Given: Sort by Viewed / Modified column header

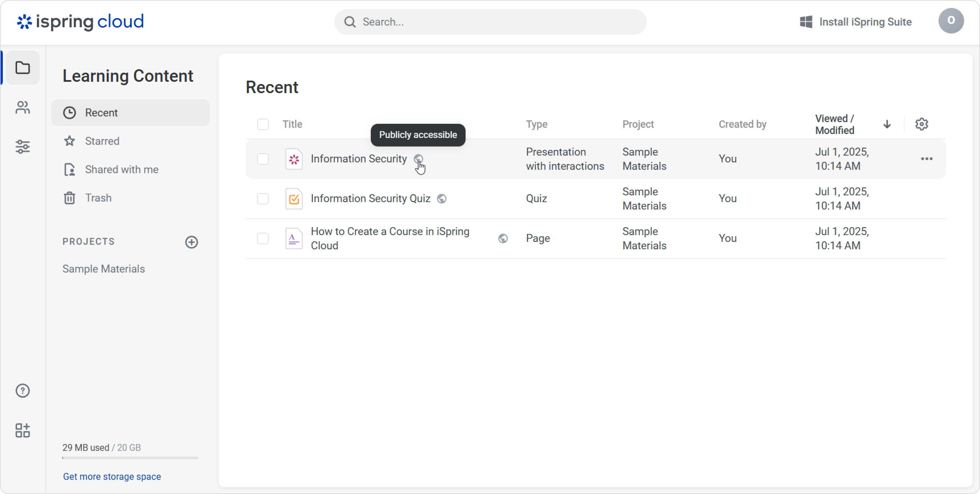Looking at the screenshot, I should (835, 124).
